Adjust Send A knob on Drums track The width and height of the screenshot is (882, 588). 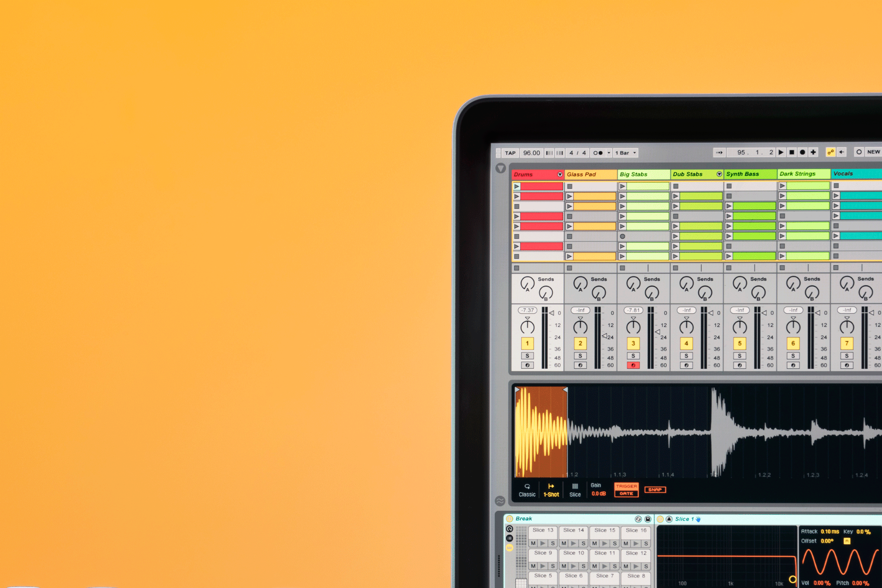tap(527, 284)
